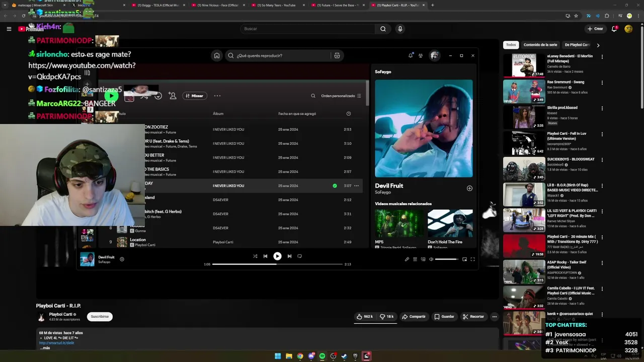644x362 pixels.
Task: Add Devil Fruit via side panel plus
Action: (469, 188)
